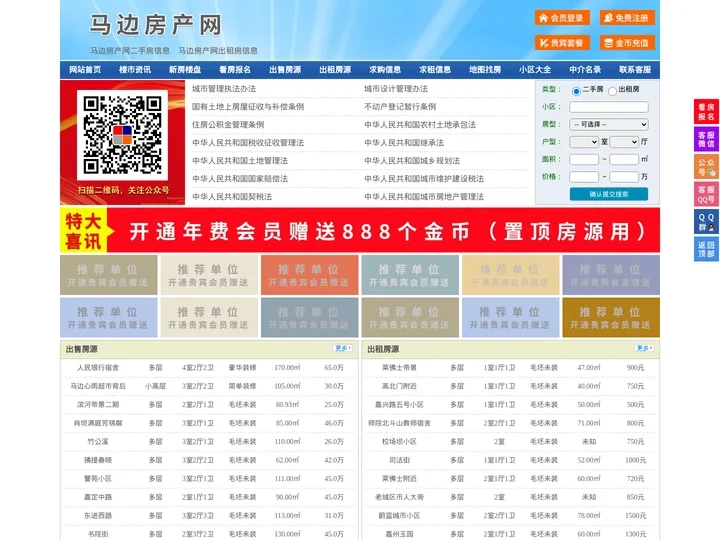The height and width of the screenshot is (540, 720).
Task: Open the 嘉兴路五号小区 rental listing
Action: pos(399,405)
